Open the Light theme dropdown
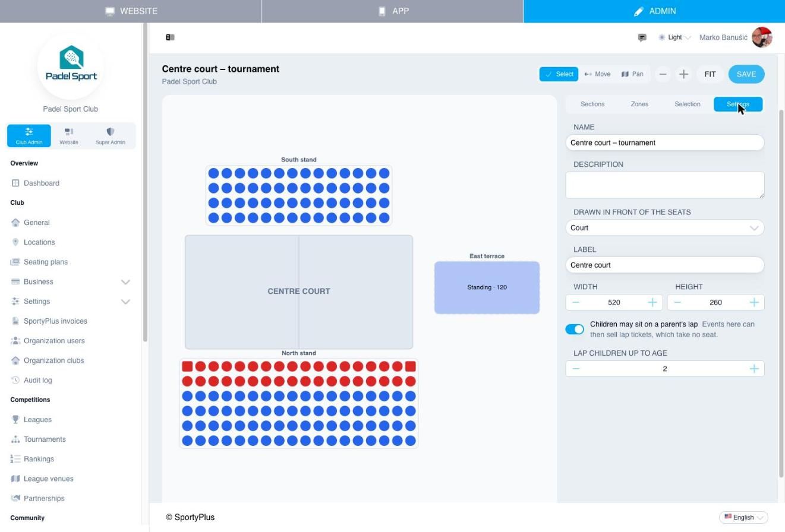 (x=674, y=37)
